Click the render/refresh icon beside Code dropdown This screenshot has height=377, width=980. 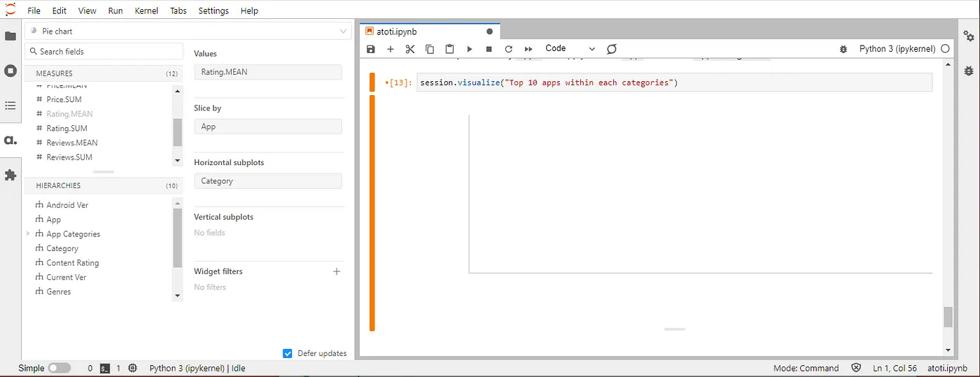[x=612, y=49]
